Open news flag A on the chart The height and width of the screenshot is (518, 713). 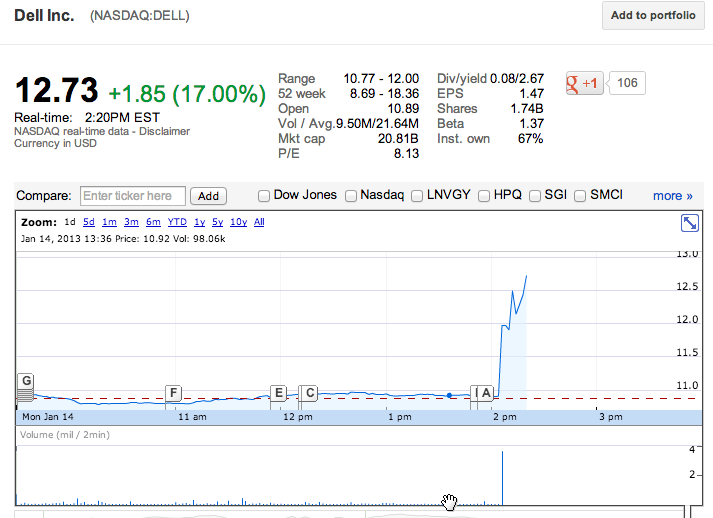(x=486, y=392)
